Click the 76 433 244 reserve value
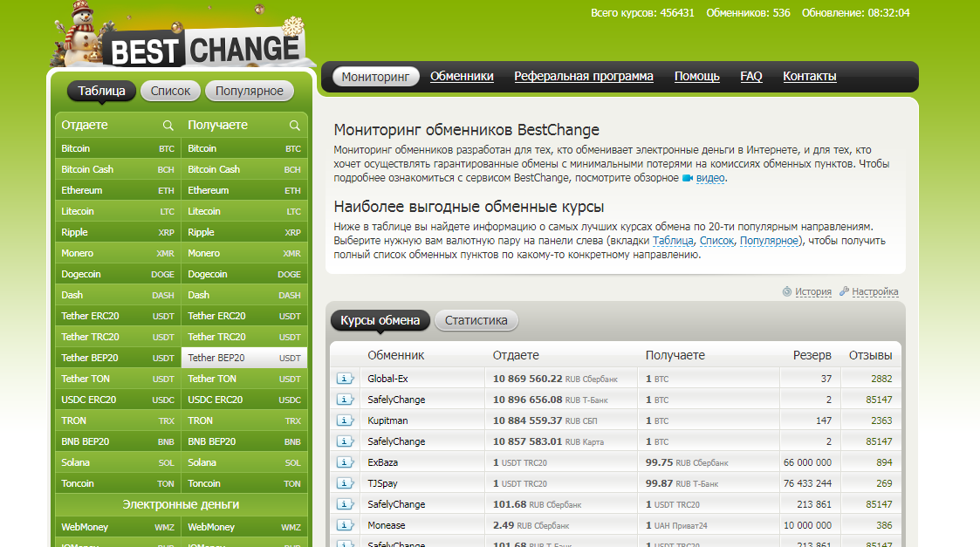Viewport: 980px width, 547px height. [x=807, y=483]
